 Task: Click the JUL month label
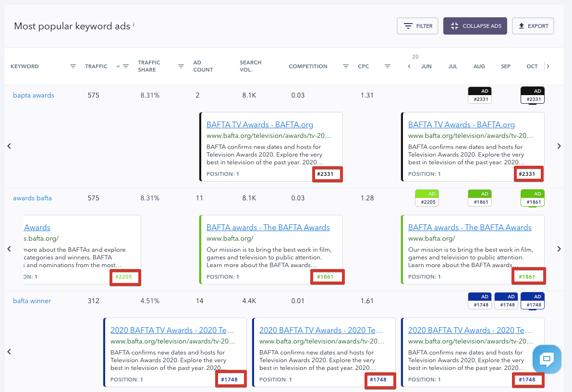(453, 66)
